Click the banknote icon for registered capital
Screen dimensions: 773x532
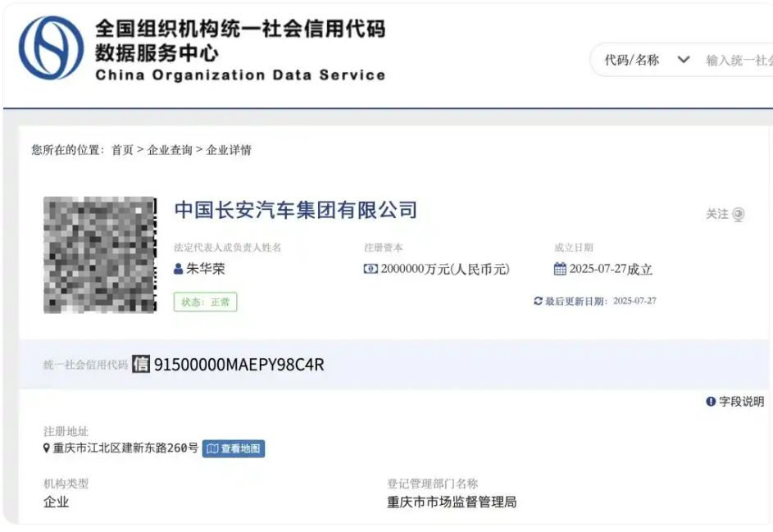371,269
